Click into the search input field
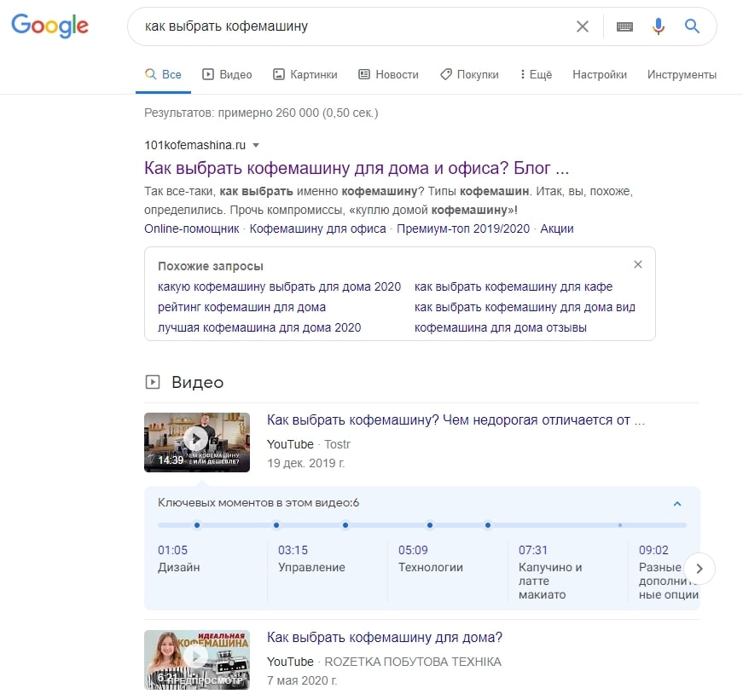Image resolution: width=743 pixels, height=700 pixels. click(x=356, y=26)
